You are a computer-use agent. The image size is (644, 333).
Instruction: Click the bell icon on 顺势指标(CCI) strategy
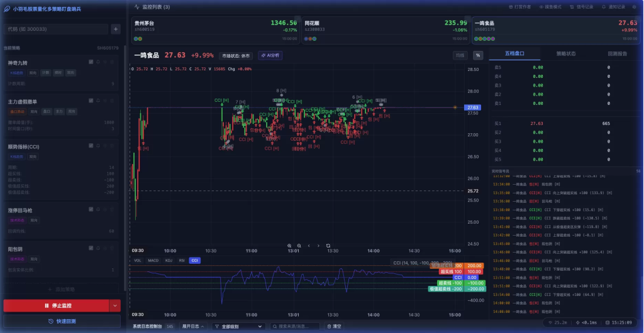click(97, 146)
